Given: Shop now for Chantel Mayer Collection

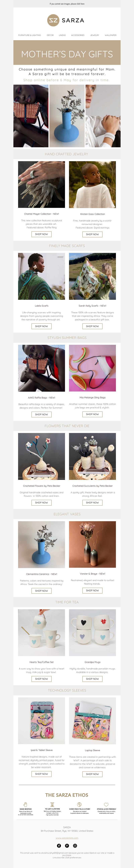Looking at the screenshot, I should point(42,234).
